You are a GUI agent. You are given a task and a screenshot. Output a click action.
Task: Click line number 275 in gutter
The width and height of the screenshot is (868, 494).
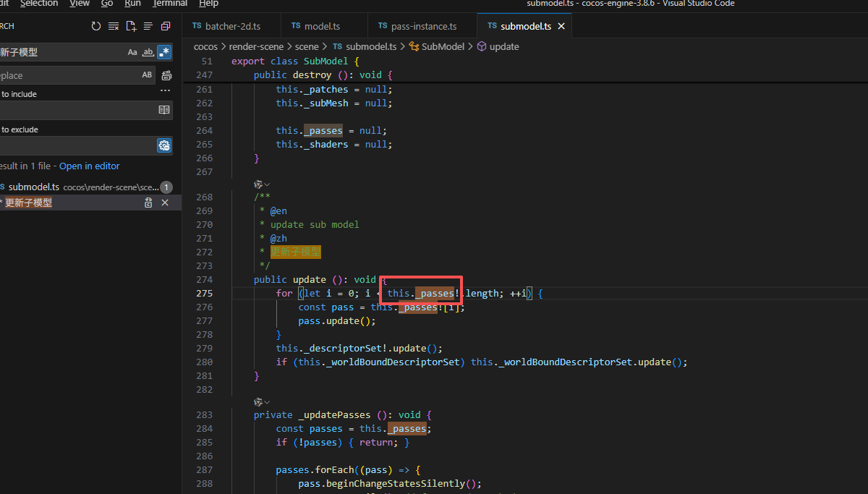[204, 294]
